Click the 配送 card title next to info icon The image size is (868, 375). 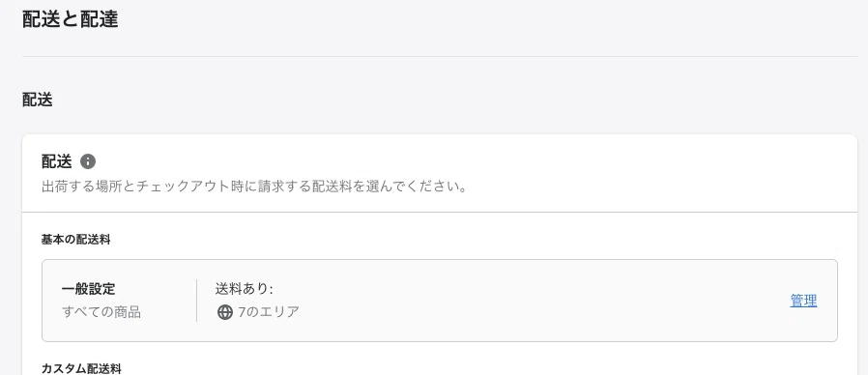pyautogui.click(x=57, y=161)
